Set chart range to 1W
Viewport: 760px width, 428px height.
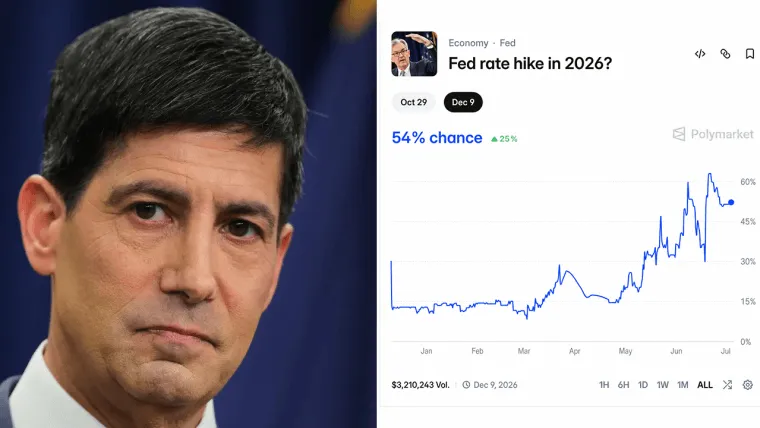(663, 385)
